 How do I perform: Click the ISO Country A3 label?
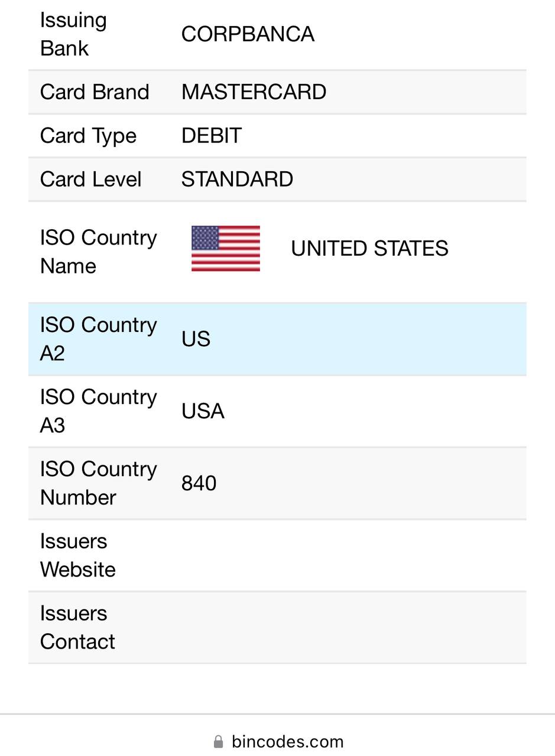[x=99, y=411]
